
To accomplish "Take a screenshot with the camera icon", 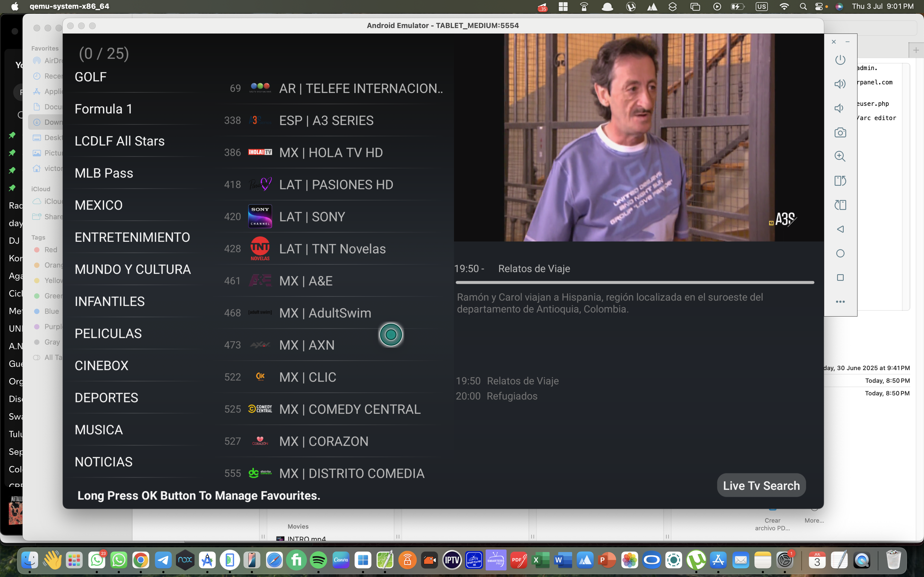I will 840,133.
